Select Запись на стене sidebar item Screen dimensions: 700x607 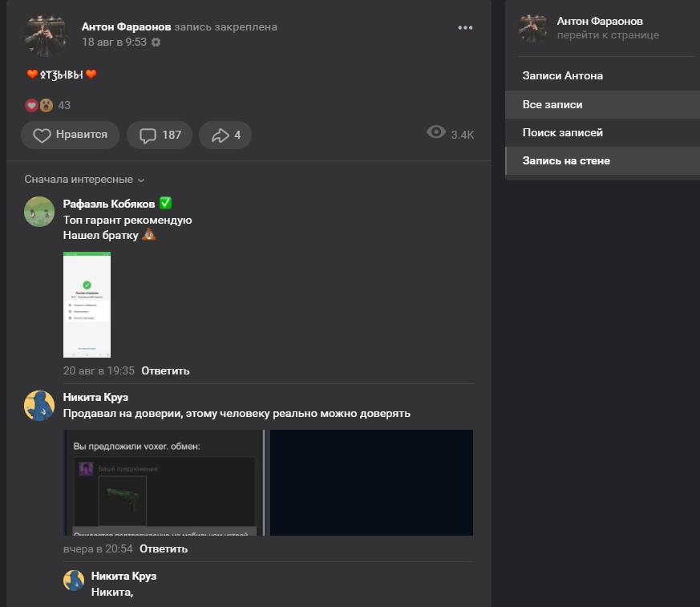(566, 161)
